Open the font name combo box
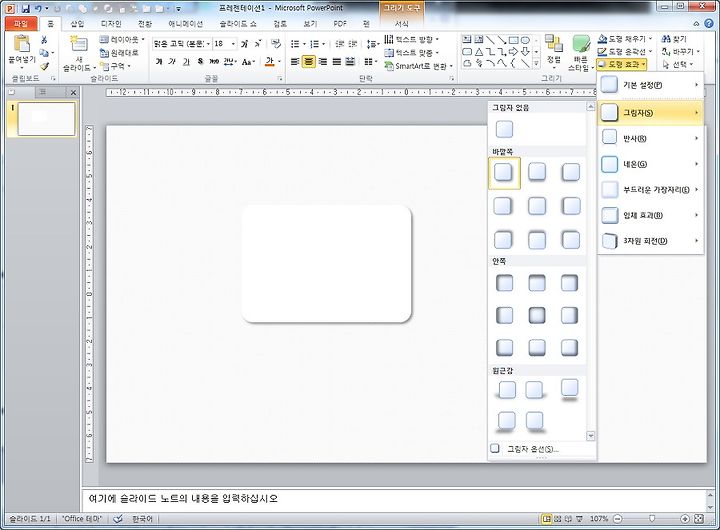Screen dimensions: 720x530 pyautogui.click(x=181, y=44)
